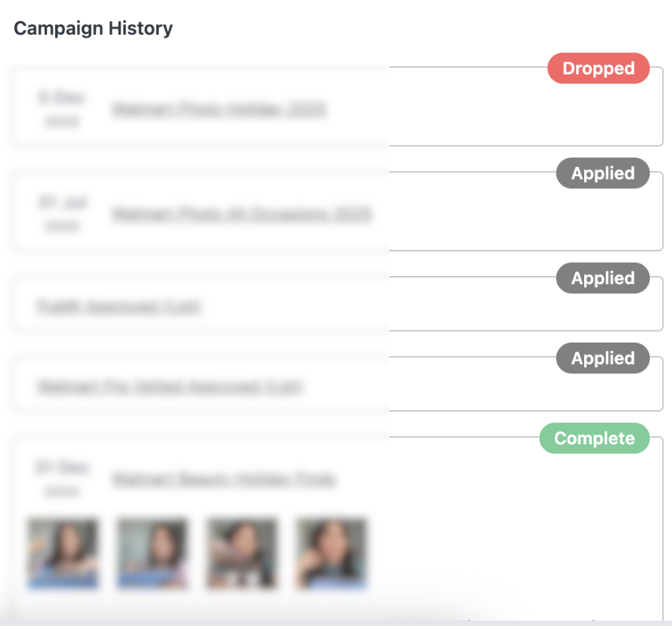This screenshot has width=672, height=626.
Task: Open the campaign link in the second Applied card
Action: click(x=119, y=306)
